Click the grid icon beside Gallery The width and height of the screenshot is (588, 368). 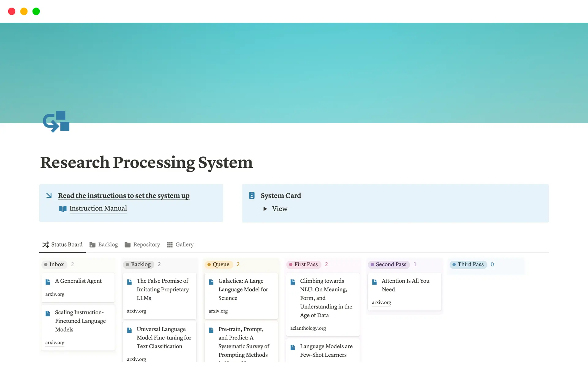(x=170, y=244)
